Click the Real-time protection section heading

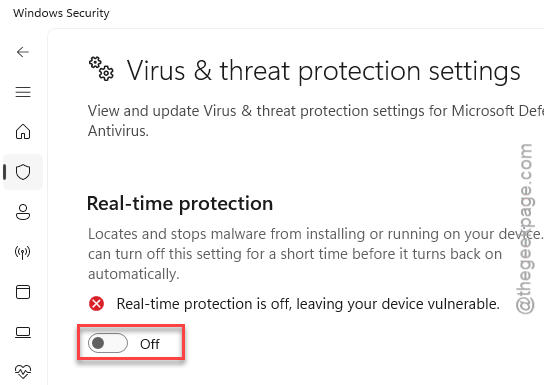(180, 204)
